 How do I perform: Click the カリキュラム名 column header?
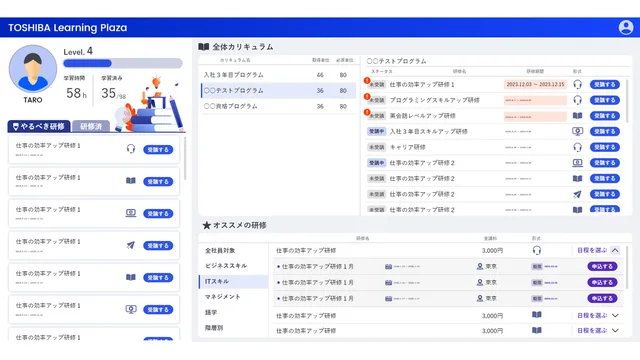click(x=235, y=60)
